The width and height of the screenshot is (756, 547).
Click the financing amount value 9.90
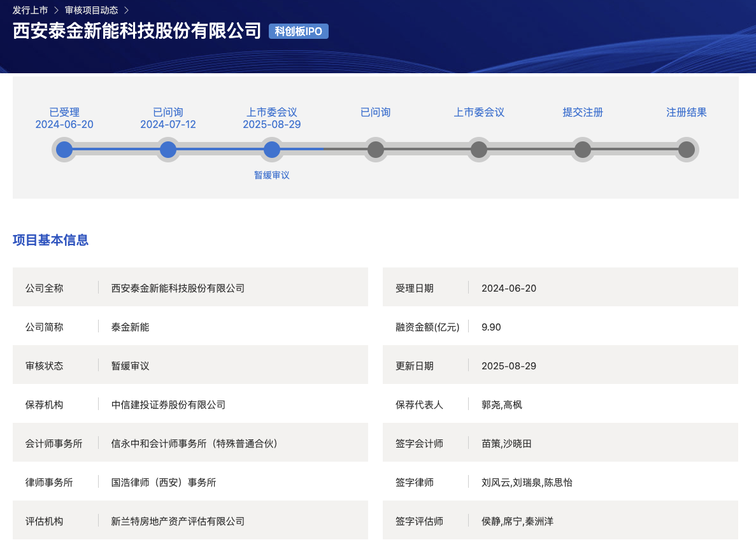tap(491, 327)
